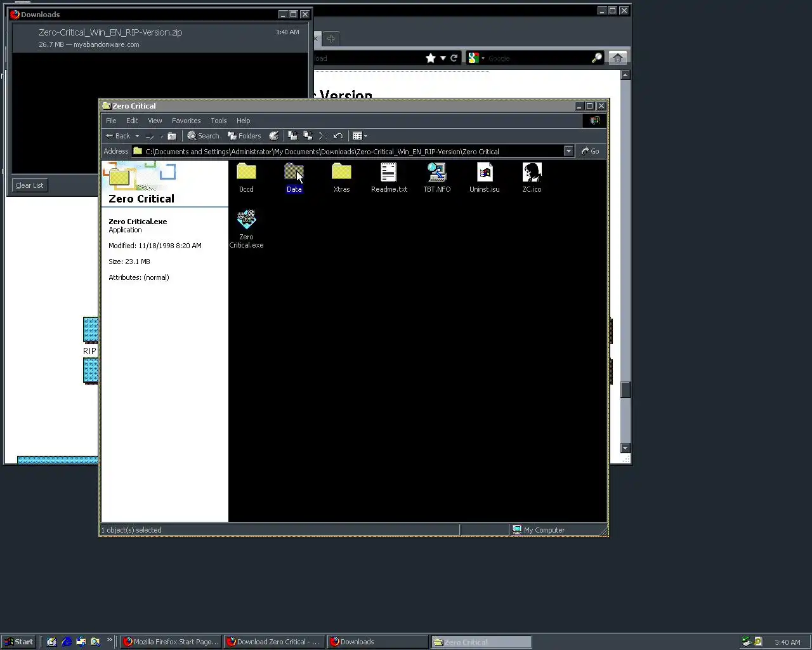This screenshot has width=812, height=650.
Task: Reload the page in Firefox
Action: tap(454, 58)
